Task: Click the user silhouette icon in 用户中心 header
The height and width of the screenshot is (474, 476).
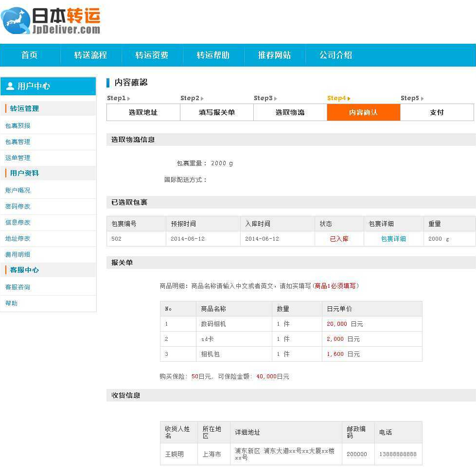Action: (x=11, y=86)
